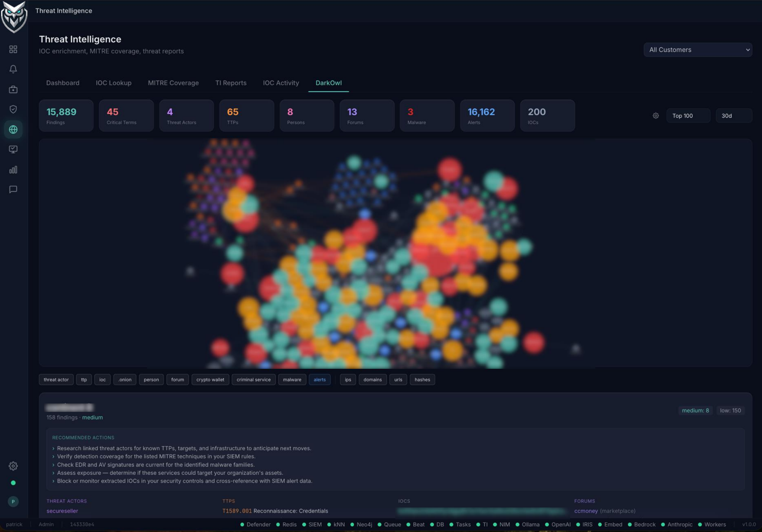The height and width of the screenshot is (532, 762).
Task: Toggle the forum filter chip
Action: click(x=178, y=380)
